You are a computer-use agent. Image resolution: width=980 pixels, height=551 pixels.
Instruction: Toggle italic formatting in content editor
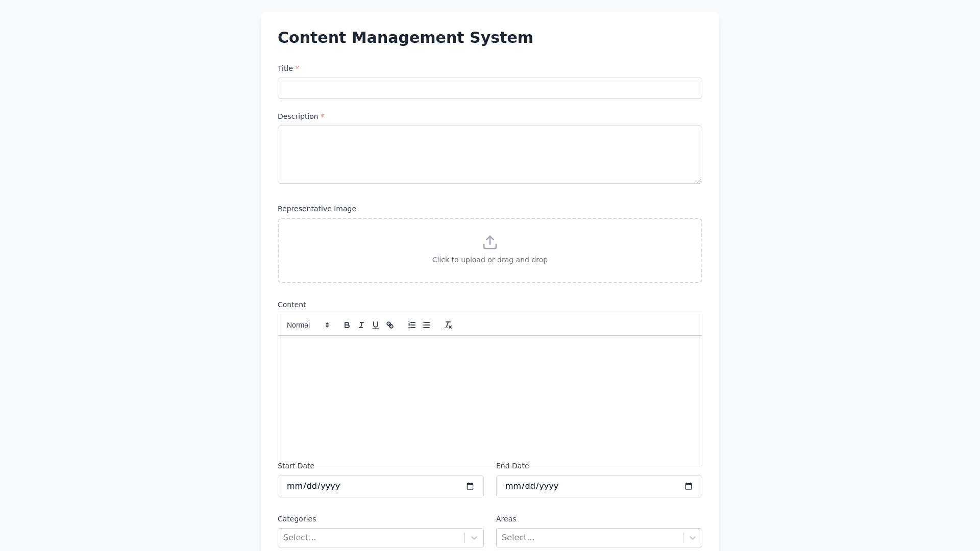(361, 325)
